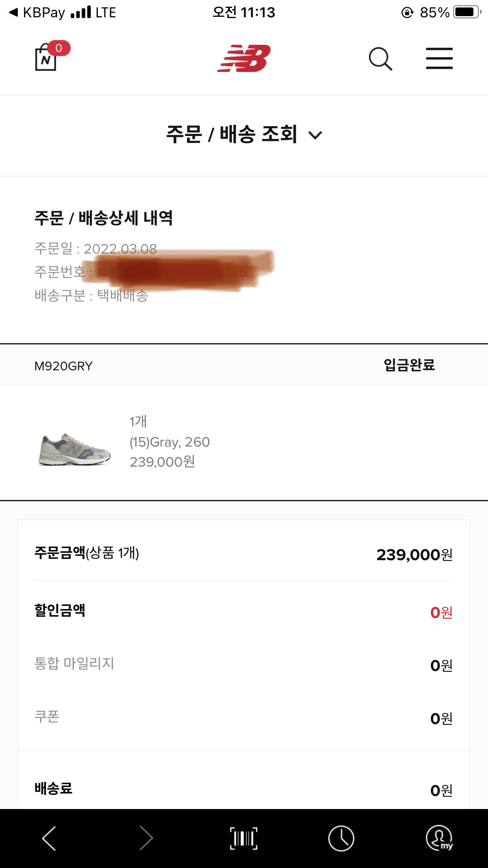Tap the (15)Gray, 260 option text

click(170, 442)
